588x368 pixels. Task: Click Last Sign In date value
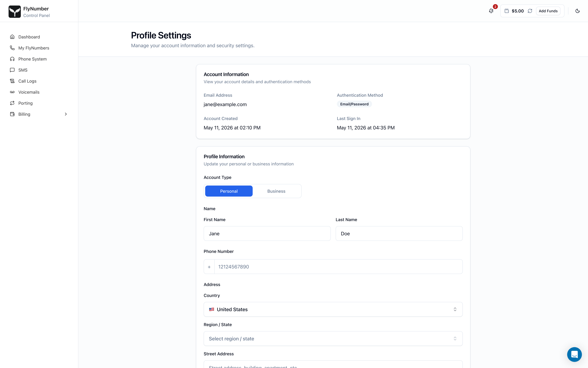click(x=365, y=128)
